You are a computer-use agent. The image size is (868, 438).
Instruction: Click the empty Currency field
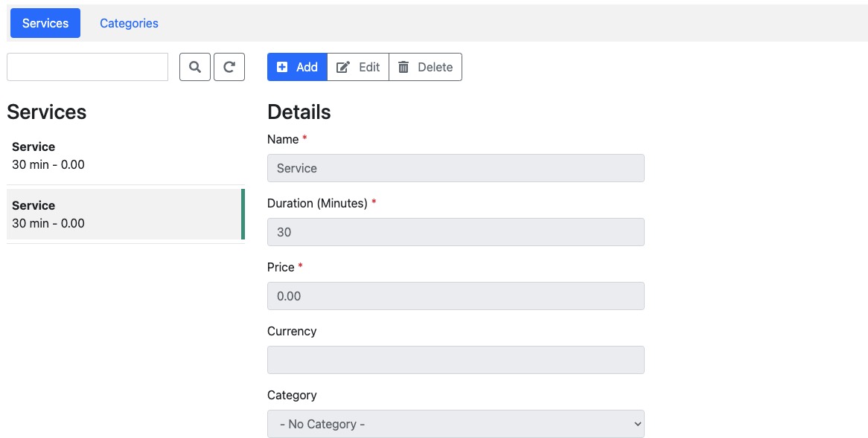point(456,359)
